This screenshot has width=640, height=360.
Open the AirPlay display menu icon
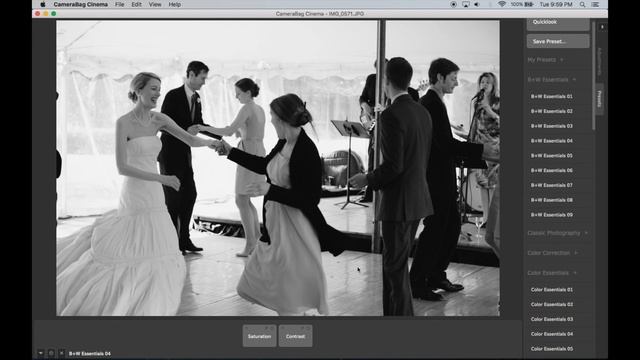(x=466, y=4)
